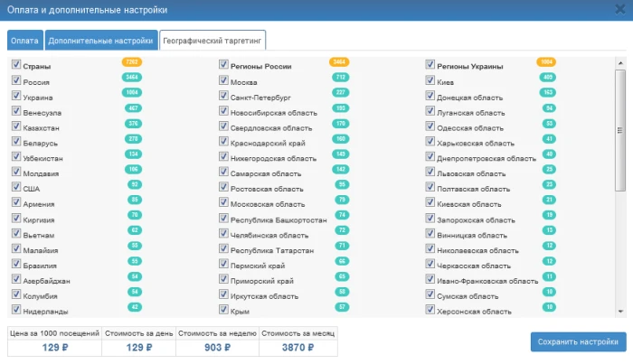Close the payment settings dialog

[x=619, y=9]
